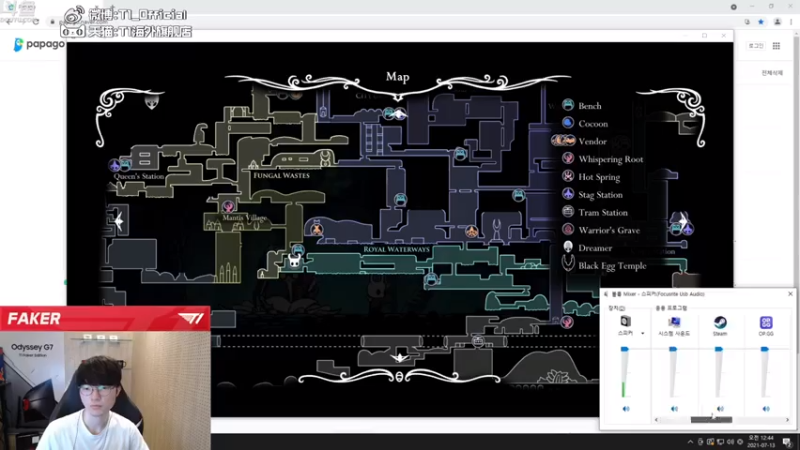This screenshot has width=800, height=450.
Task: Click the 전체삭제 link in Papago
Action: (x=772, y=73)
